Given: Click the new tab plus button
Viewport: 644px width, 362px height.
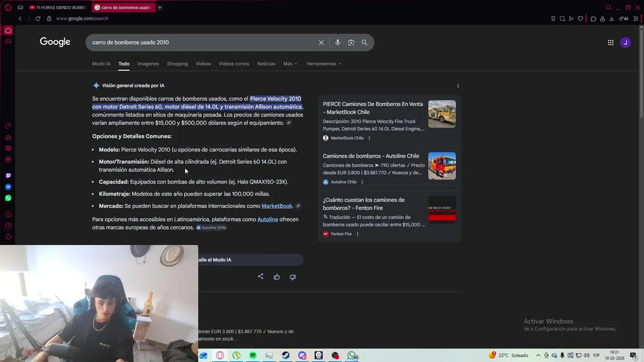Looking at the screenshot, I should pos(160,8).
